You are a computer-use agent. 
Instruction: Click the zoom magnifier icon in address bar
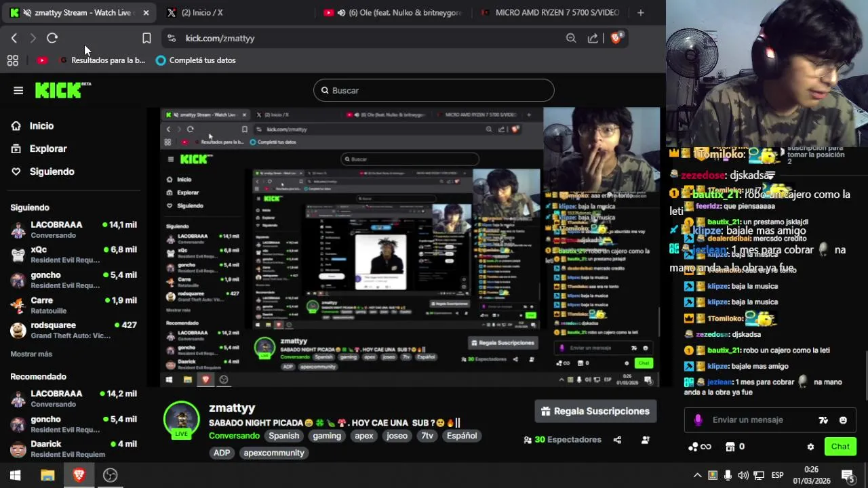pyautogui.click(x=571, y=38)
